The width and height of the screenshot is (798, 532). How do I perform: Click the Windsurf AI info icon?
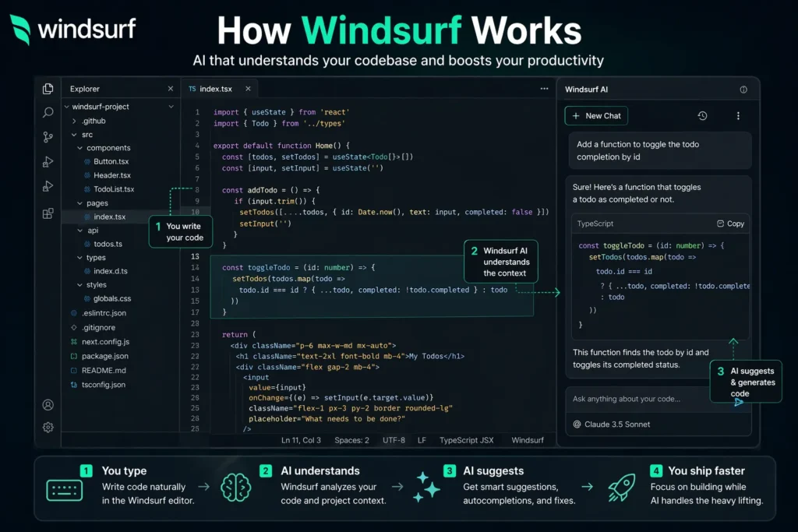coord(743,90)
